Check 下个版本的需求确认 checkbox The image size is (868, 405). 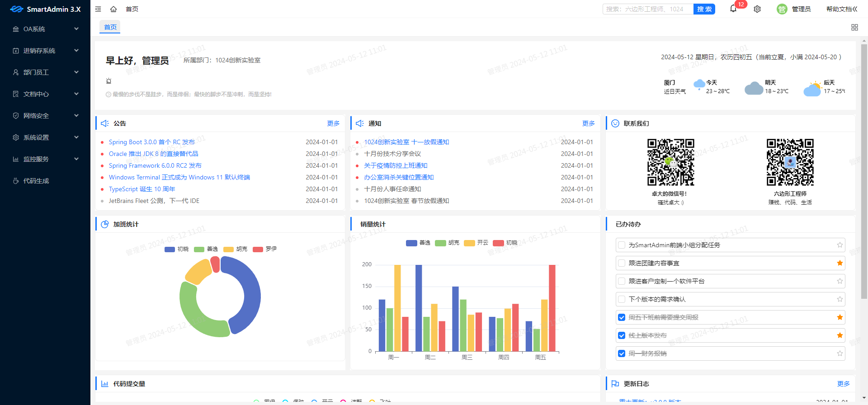(x=622, y=299)
